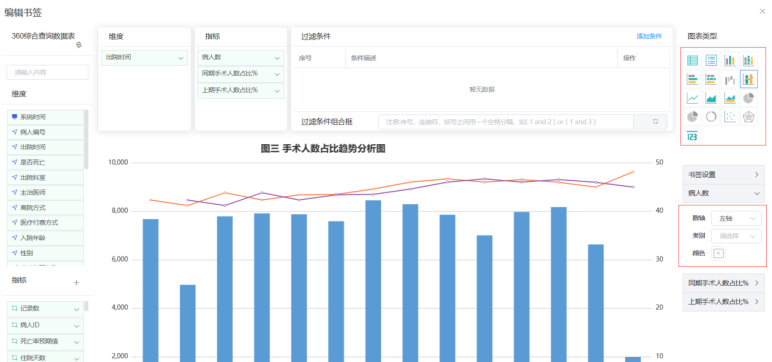772x362 pixels.
Task: Add a new 指标 with the plus icon
Action: tap(76, 282)
